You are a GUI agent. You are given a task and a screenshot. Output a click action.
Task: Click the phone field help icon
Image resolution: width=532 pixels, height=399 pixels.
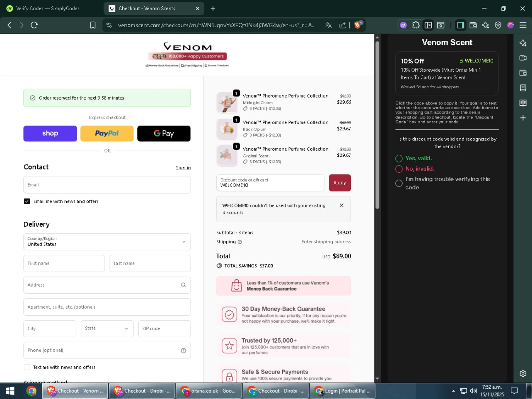[x=183, y=350]
